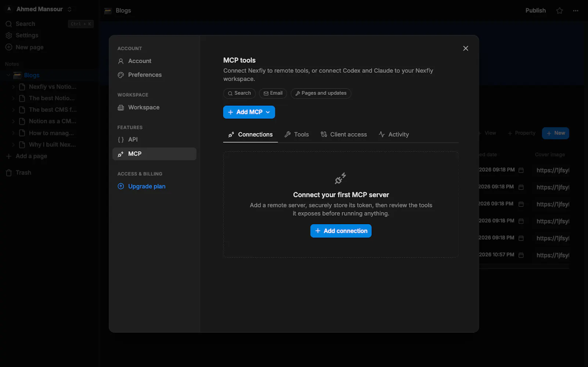Click the Blogs folder icon in top bar
Image resolution: width=588 pixels, height=367 pixels.
[108, 11]
